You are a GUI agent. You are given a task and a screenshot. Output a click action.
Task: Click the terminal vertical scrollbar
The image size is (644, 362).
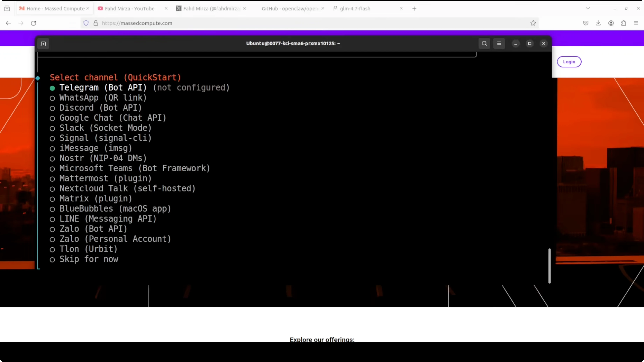(x=549, y=266)
